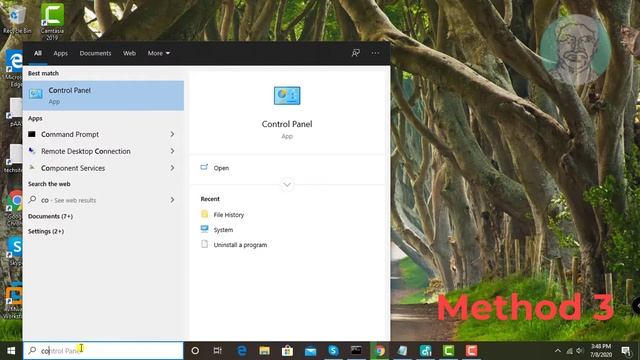Show Settings (2+) results
The image size is (640, 360).
[x=46, y=231]
